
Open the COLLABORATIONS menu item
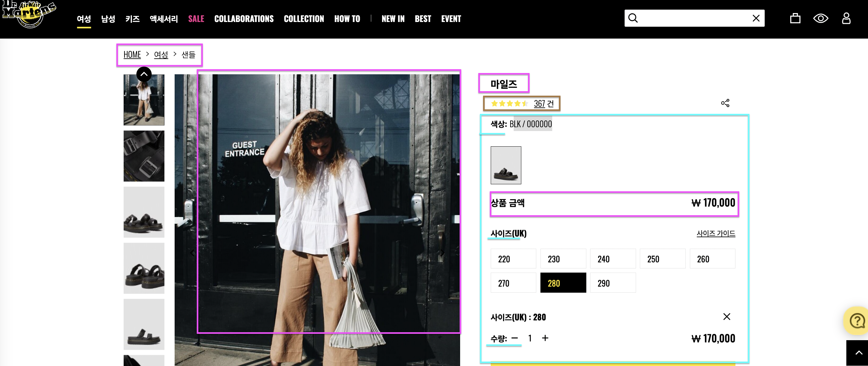click(244, 19)
